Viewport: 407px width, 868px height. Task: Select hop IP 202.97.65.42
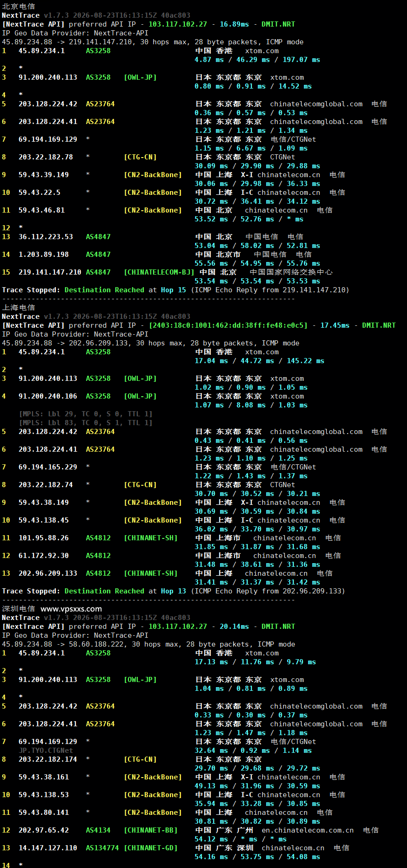coord(44,830)
